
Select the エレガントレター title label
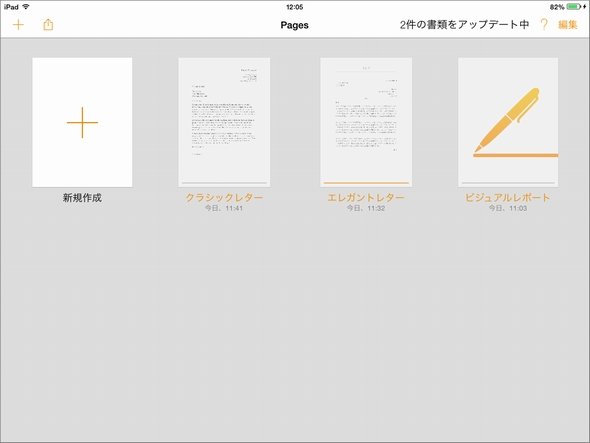tap(366, 198)
